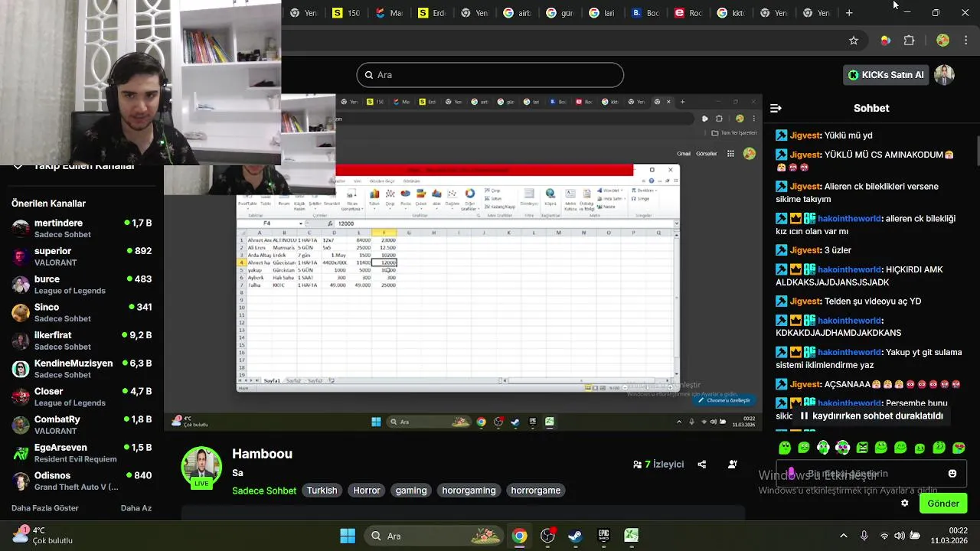Open the KendineMuzisyen channel

click(x=82, y=369)
